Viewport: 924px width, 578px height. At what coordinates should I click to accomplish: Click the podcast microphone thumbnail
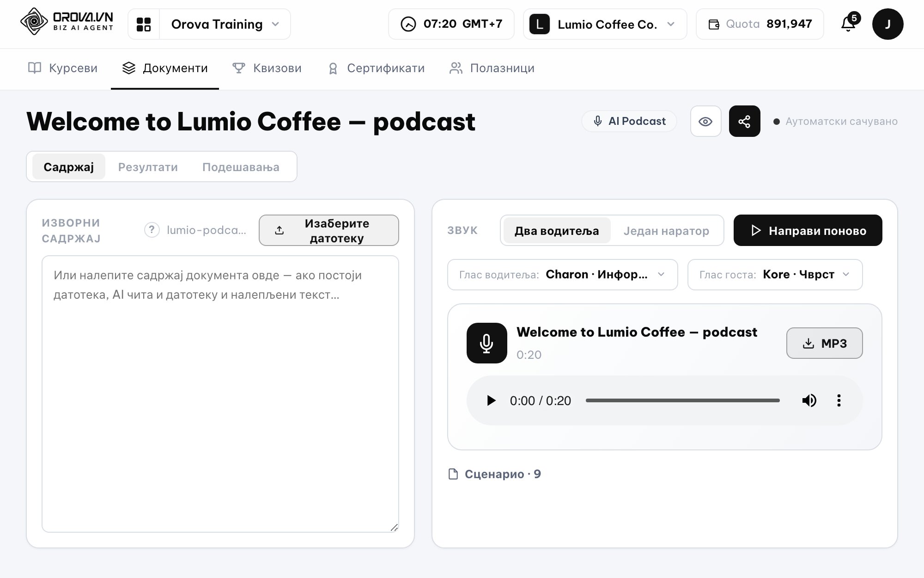click(486, 343)
